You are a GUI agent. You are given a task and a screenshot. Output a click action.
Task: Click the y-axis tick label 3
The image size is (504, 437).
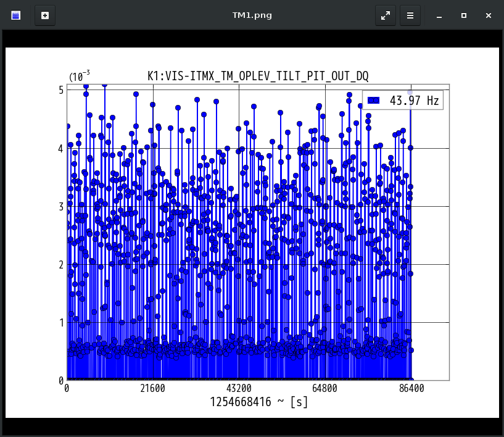pyautogui.click(x=61, y=206)
